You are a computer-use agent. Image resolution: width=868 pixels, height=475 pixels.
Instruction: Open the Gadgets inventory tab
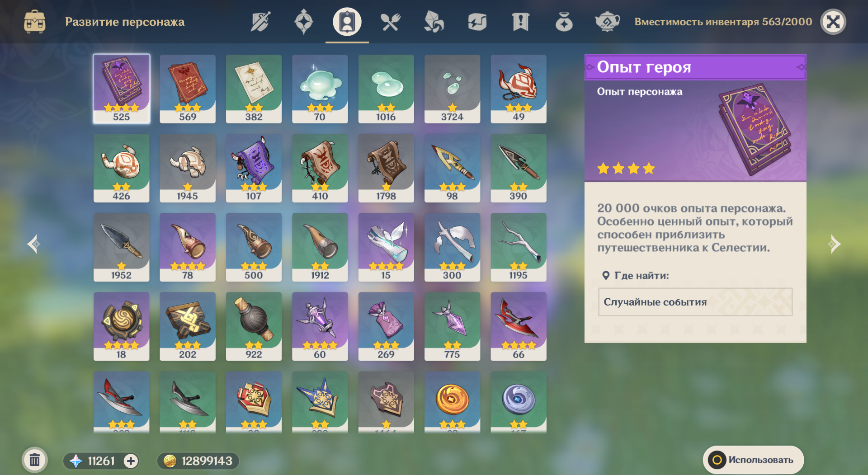tap(477, 22)
